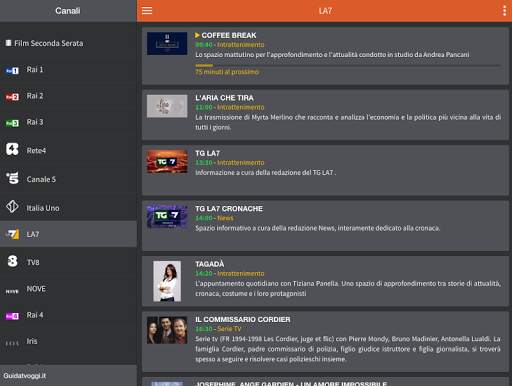Viewport: 512px width, 386px height.
Task: Select Italia Uno channel label
Action: click(43, 208)
